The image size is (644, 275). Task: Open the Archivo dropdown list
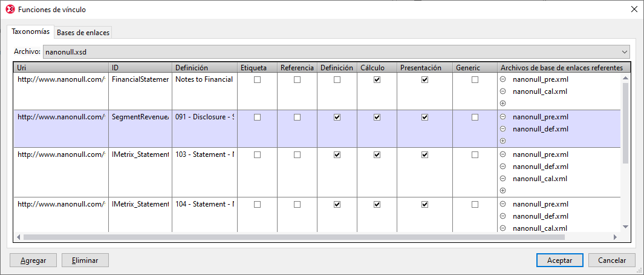pyautogui.click(x=624, y=52)
